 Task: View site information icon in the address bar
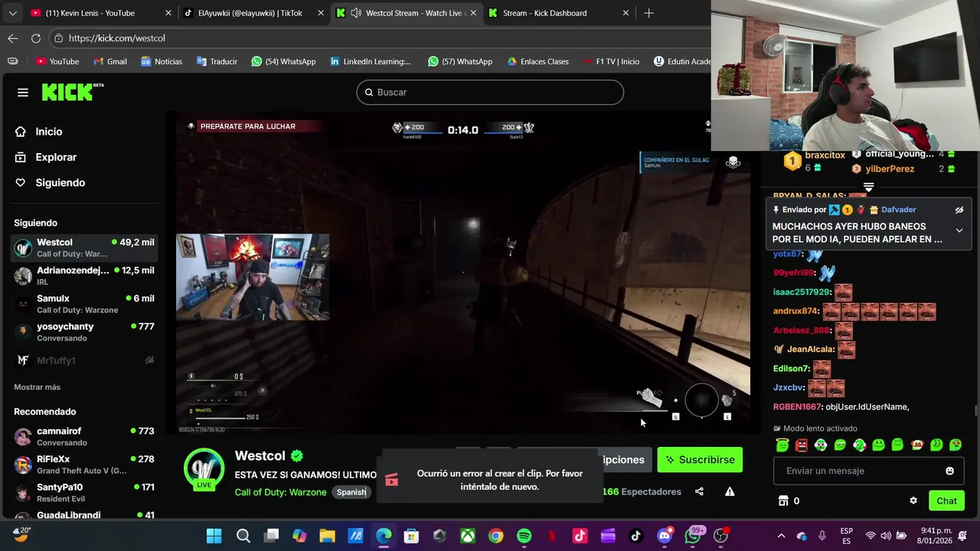coord(58,38)
